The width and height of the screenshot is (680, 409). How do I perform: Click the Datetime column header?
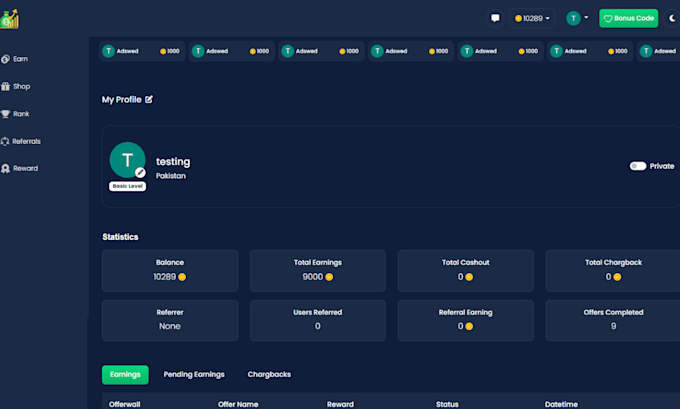(x=561, y=404)
